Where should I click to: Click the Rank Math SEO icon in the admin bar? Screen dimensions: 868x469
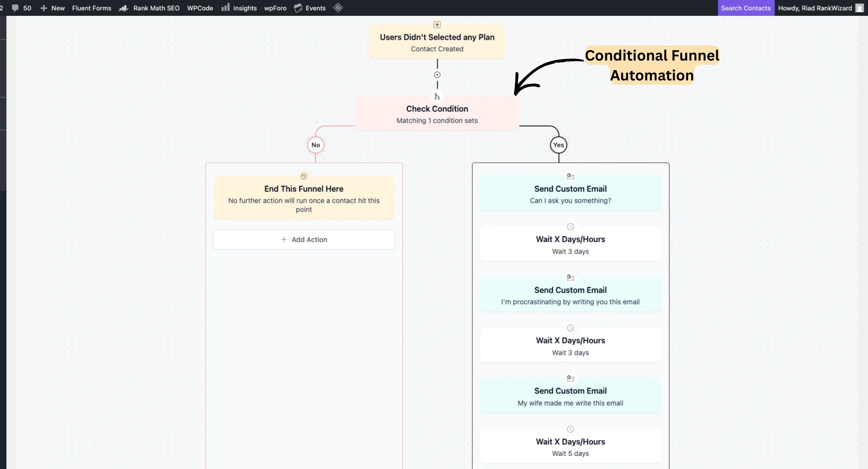click(x=123, y=8)
